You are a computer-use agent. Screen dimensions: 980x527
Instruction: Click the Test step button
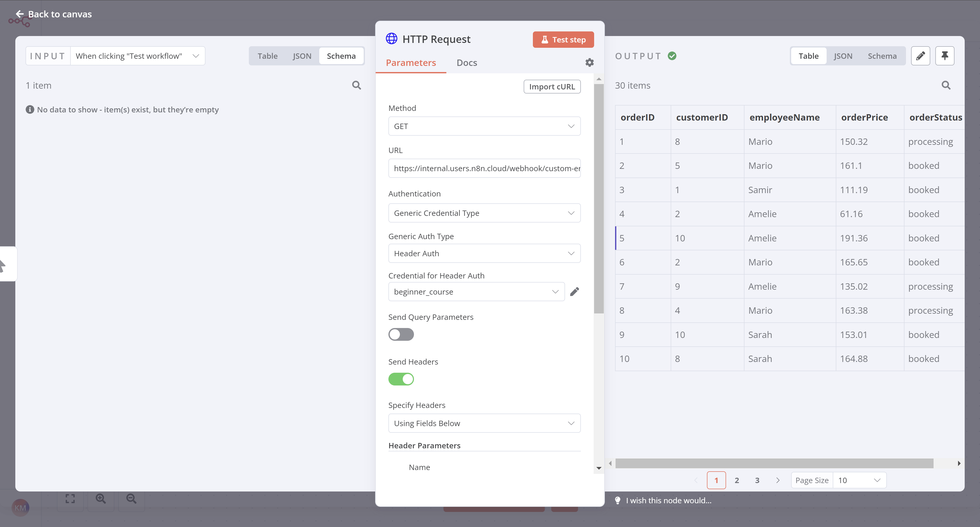(x=563, y=40)
